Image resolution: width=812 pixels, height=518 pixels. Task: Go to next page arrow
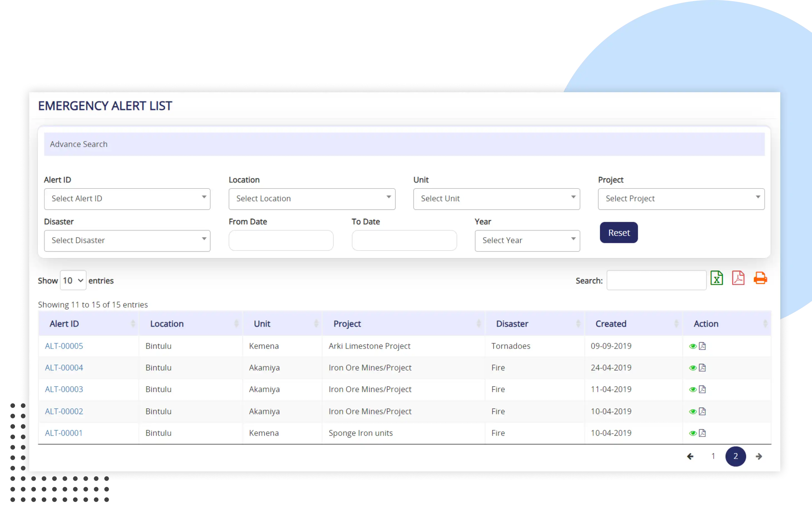click(759, 456)
